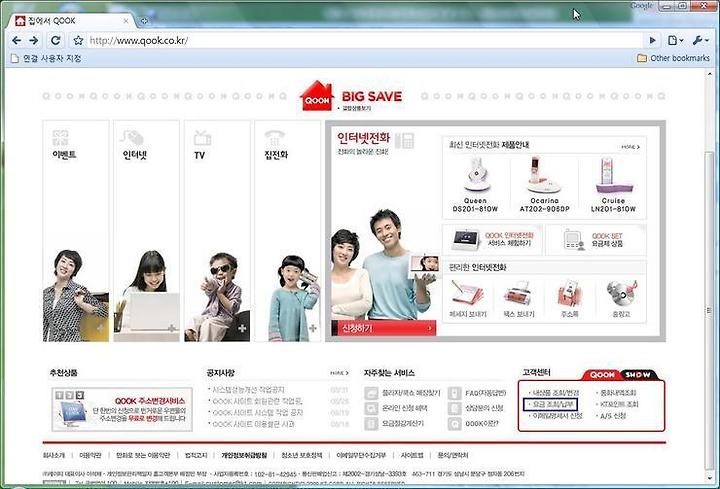
Task: Click the FAQ(자동답변) icon
Action: click(x=454, y=393)
